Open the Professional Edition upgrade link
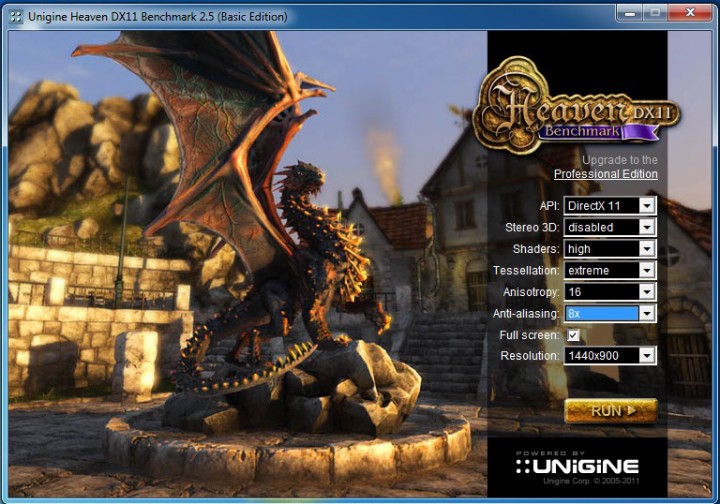Image resolution: width=720 pixels, height=504 pixels. coord(606,174)
